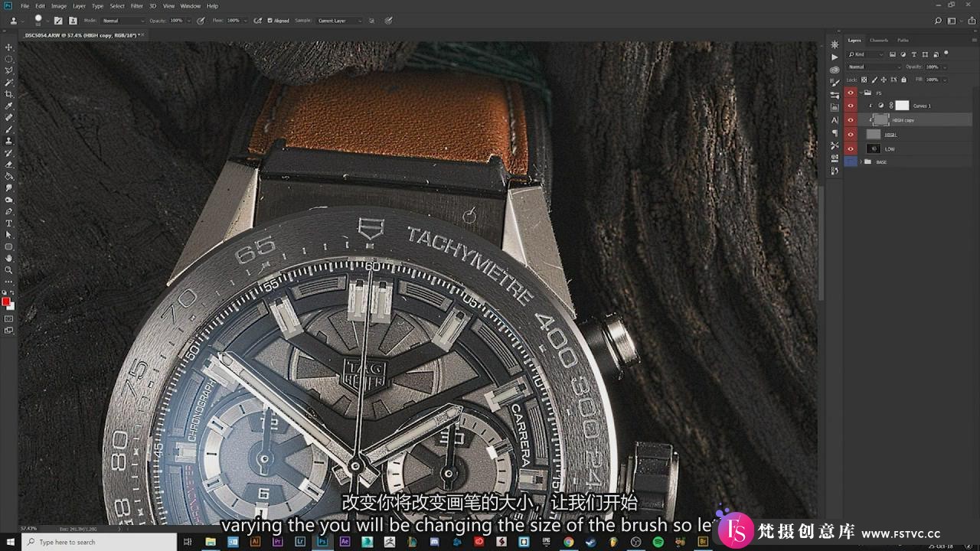Select the Polygonal Lasso tool
This screenshot has height=551, width=980.
click(x=9, y=70)
